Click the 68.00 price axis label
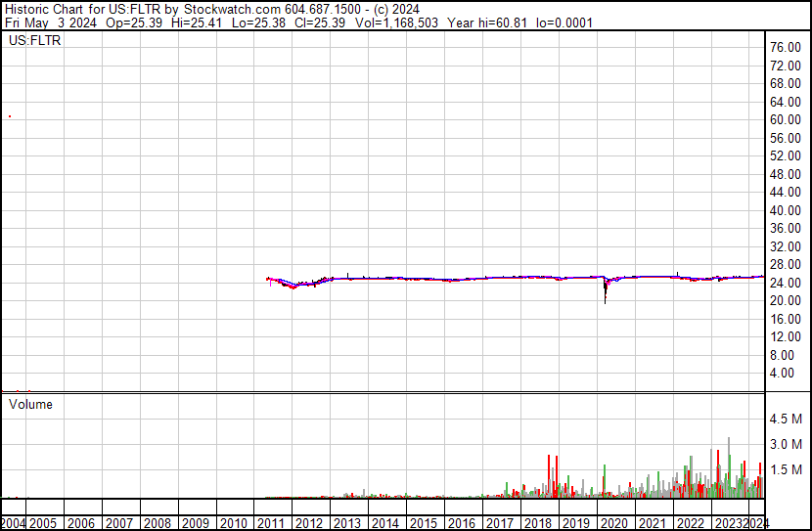Image resolution: width=812 pixels, height=531 pixels. pyautogui.click(x=786, y=84)
